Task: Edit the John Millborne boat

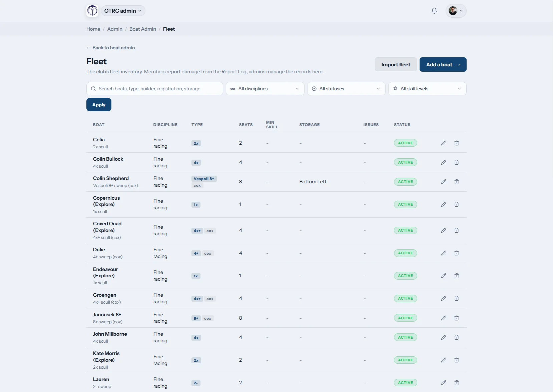Action: [x=443, y=337]
